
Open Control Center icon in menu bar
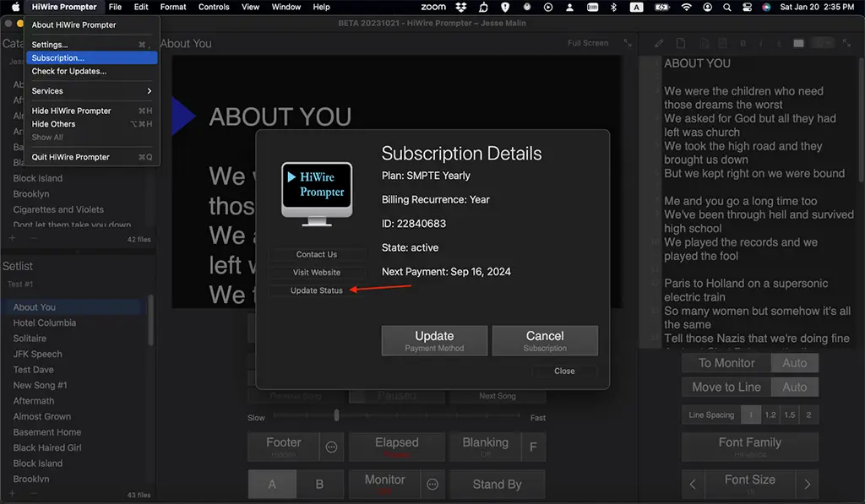[x=747, y=7]
